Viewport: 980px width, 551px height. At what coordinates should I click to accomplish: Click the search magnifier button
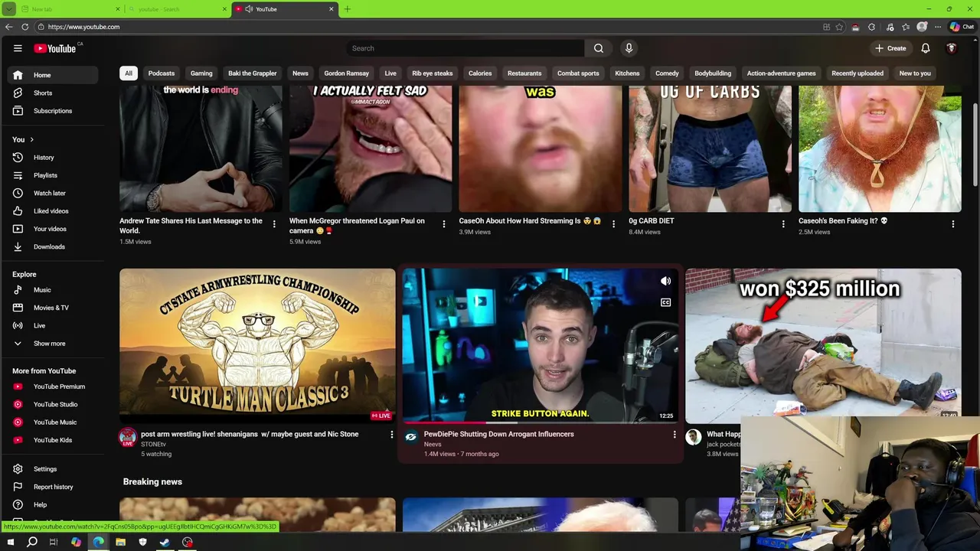[599, 48]
